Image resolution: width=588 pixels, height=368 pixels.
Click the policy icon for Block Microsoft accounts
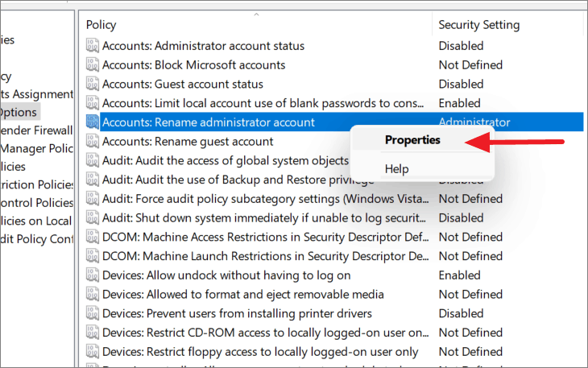93,65
